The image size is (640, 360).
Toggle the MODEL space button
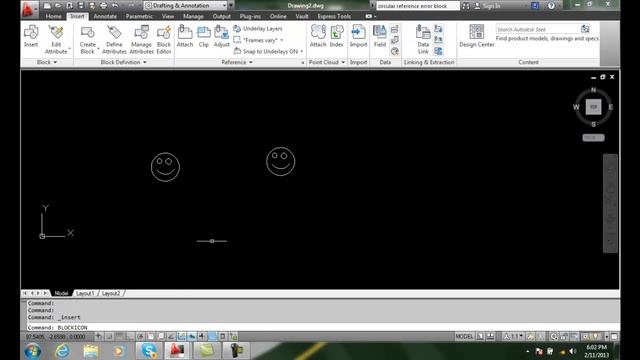[464, 336]
